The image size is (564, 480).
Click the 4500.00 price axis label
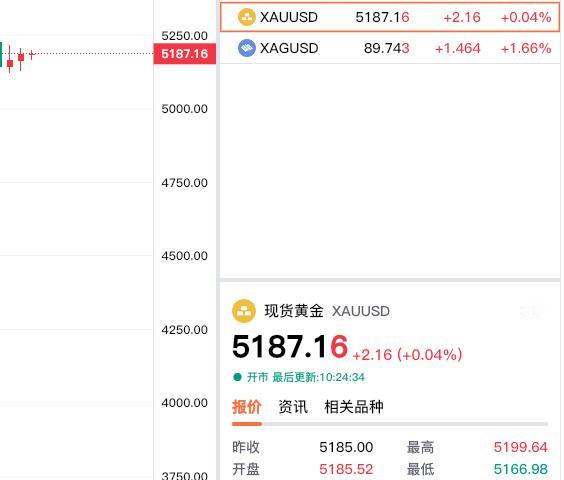[x=185, y=256]
